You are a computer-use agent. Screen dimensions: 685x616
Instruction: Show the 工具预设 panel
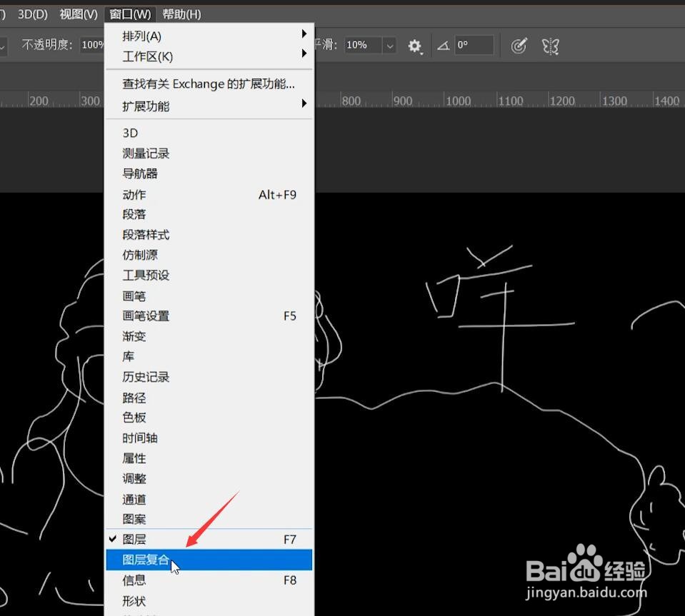pos(209,275)
